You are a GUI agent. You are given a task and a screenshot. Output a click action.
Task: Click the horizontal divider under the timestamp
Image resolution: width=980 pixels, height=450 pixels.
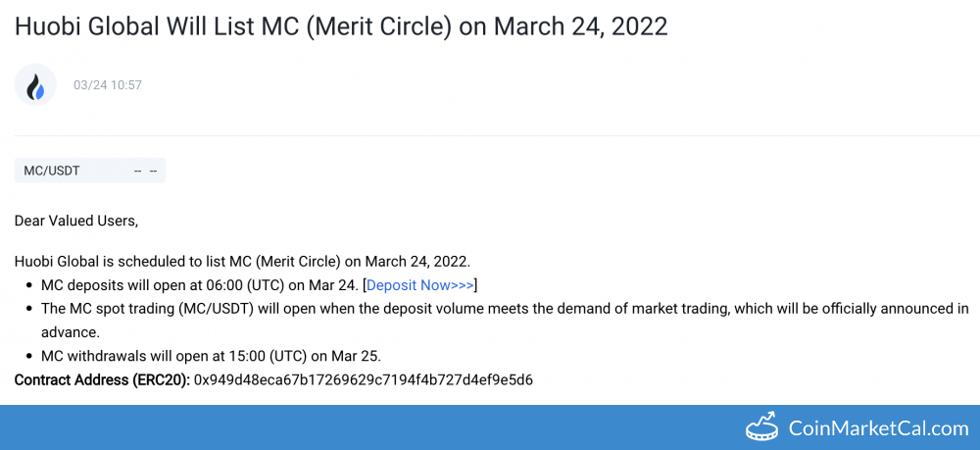[x=490, y=135]
